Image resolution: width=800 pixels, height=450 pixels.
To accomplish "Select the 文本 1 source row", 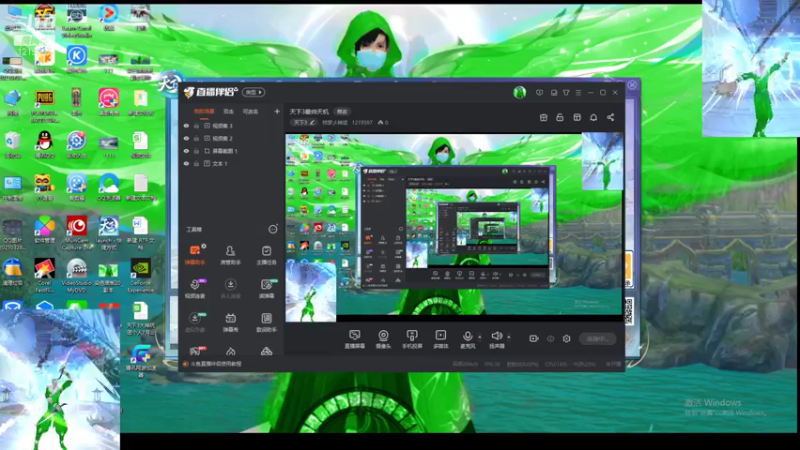I will [x=232, y=164].
